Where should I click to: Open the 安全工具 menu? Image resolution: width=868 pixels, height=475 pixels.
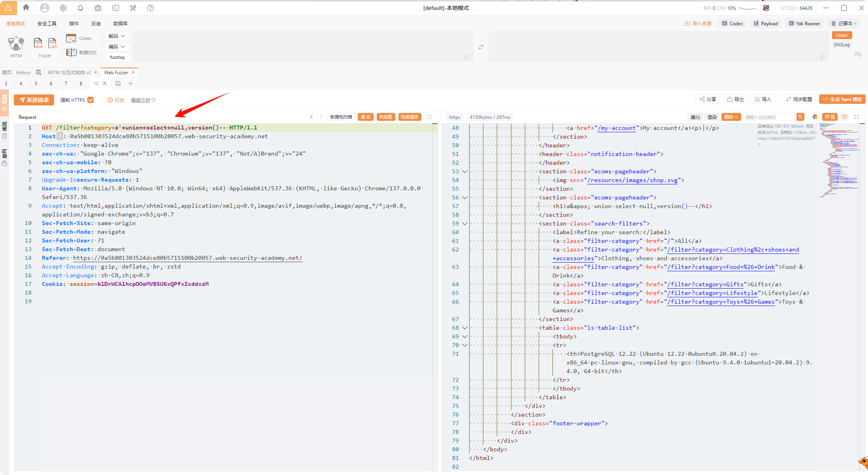[47, 24]
